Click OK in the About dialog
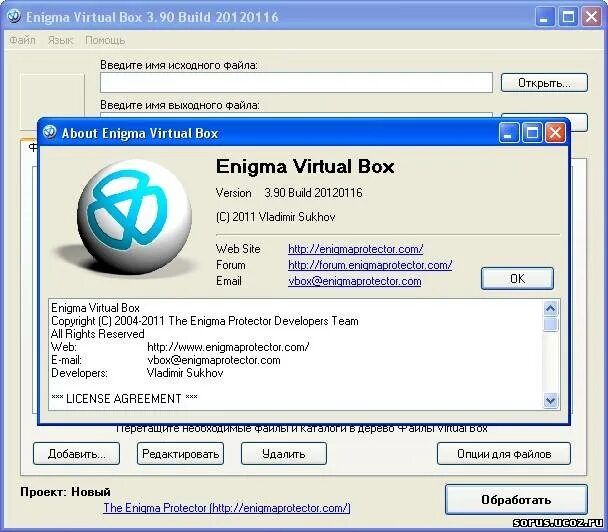The height and width of the screenshot is (532, 608). [x=517, y=278]
